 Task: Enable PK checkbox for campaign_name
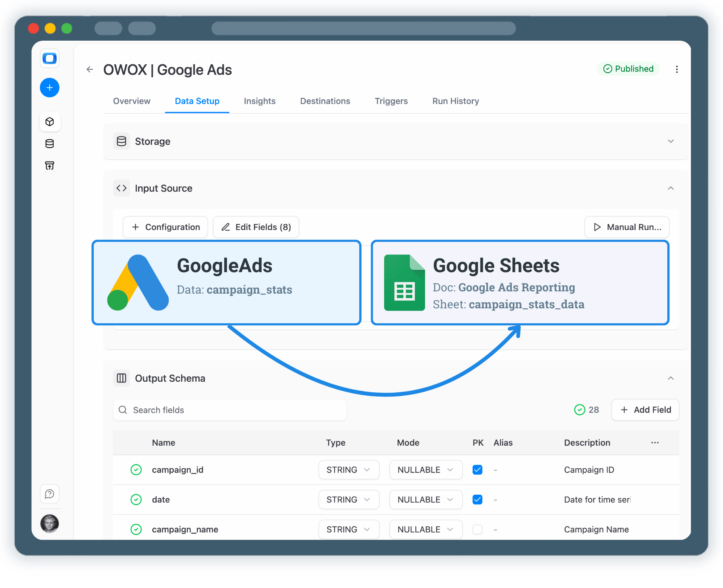click(x=477, y=529)
